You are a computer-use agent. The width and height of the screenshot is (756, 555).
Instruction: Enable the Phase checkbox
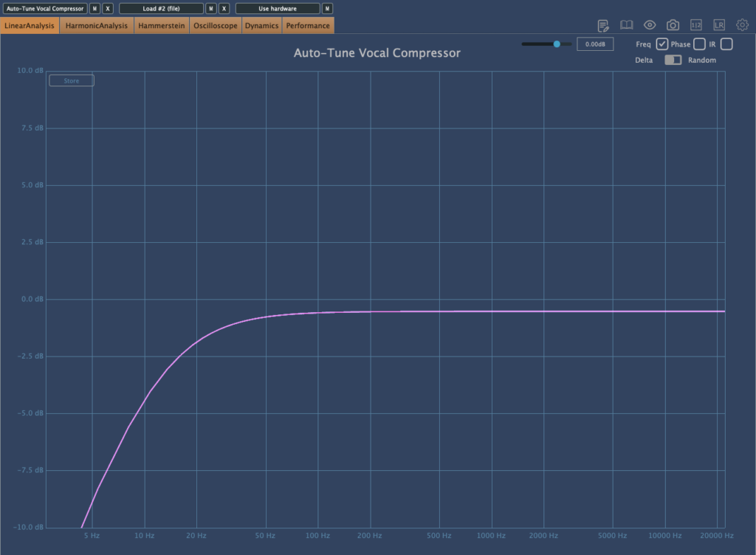tap(699, 44)
